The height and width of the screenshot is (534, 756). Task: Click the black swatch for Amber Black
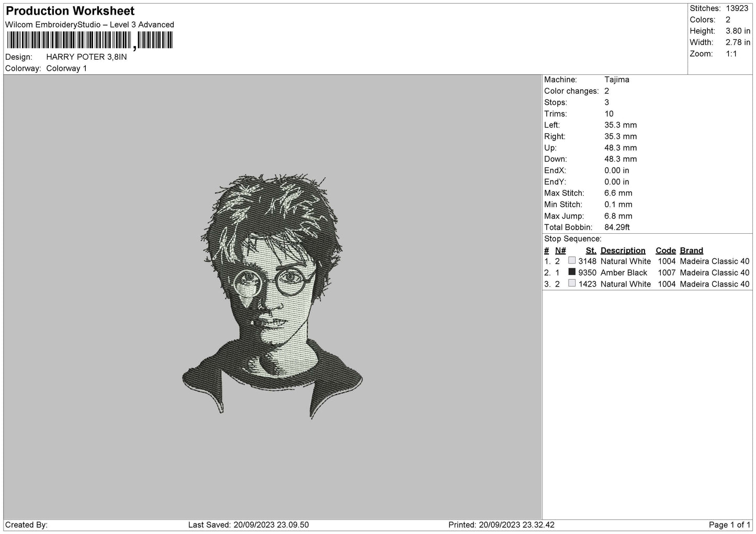572,272
